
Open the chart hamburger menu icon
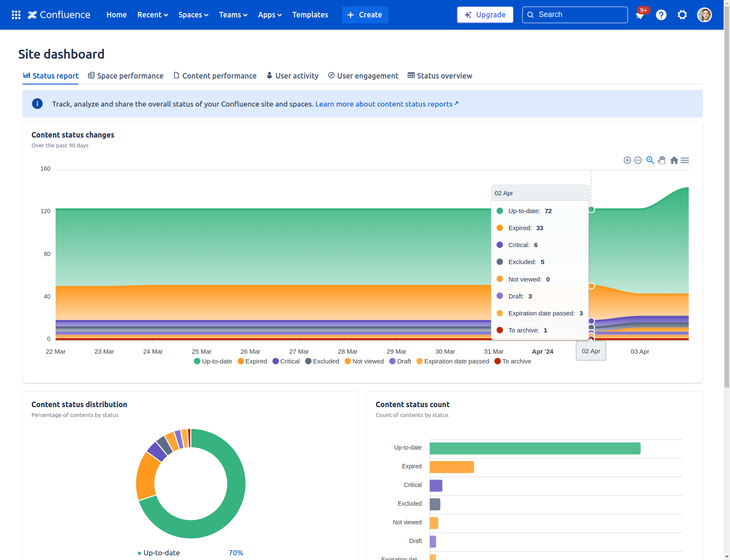[685, 160]
